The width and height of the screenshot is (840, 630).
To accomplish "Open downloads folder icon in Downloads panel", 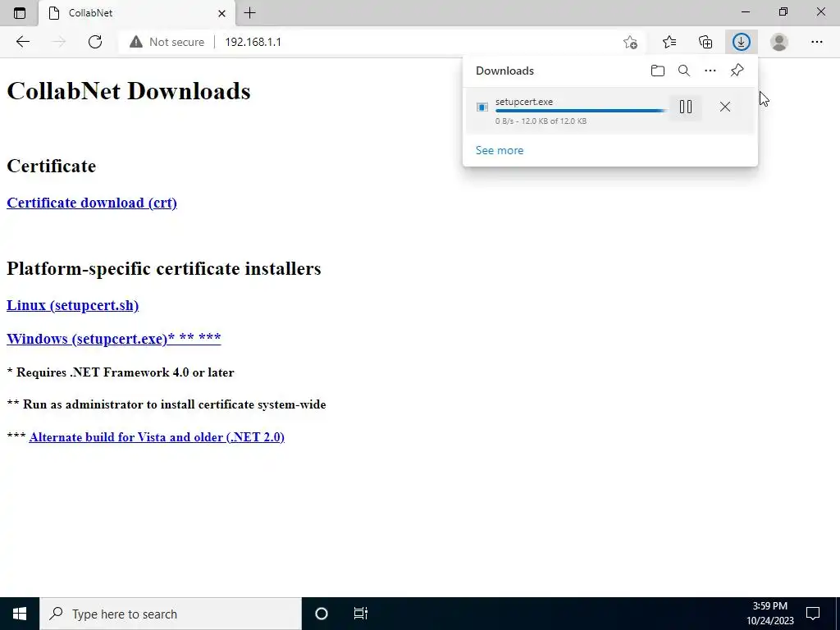I will [657, 71].
